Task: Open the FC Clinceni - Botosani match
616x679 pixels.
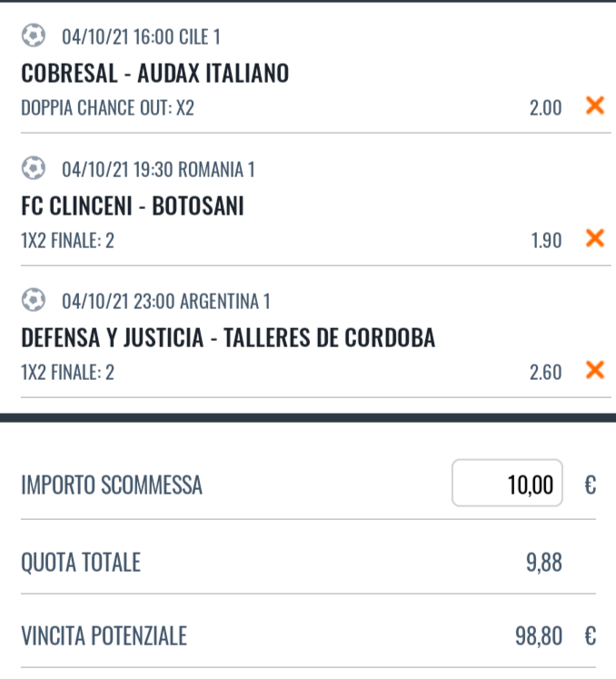Action: click(133, 206)
